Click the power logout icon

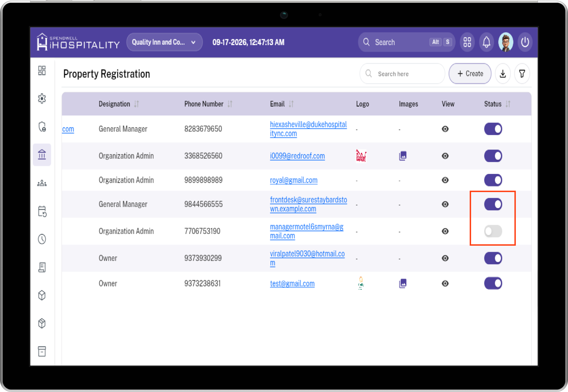pyautogui.click(x=525, y=42)
